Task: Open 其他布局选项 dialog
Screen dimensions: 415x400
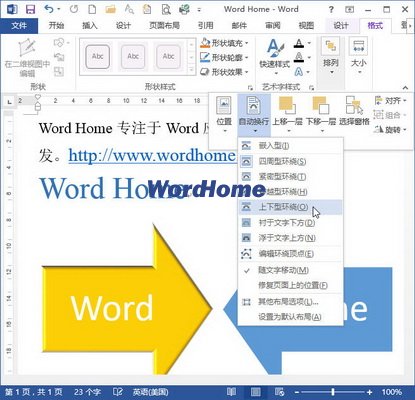Action: point(290,302)
